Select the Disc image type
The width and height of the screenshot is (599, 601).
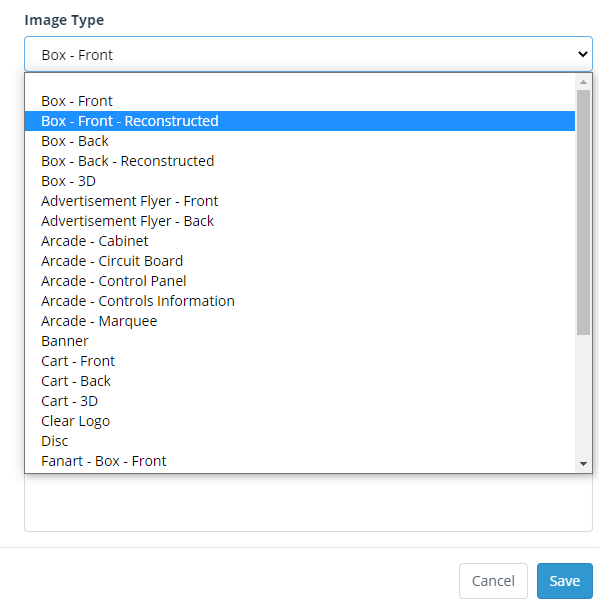coord(300,441)
